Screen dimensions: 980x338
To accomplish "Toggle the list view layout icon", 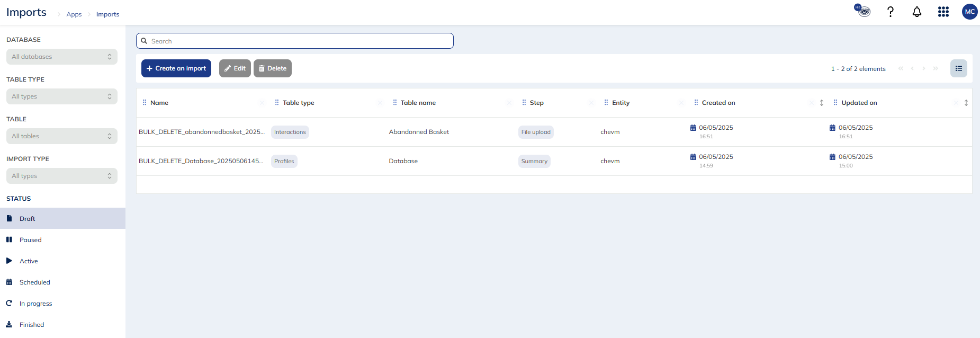I will click(x=958, y=68).
